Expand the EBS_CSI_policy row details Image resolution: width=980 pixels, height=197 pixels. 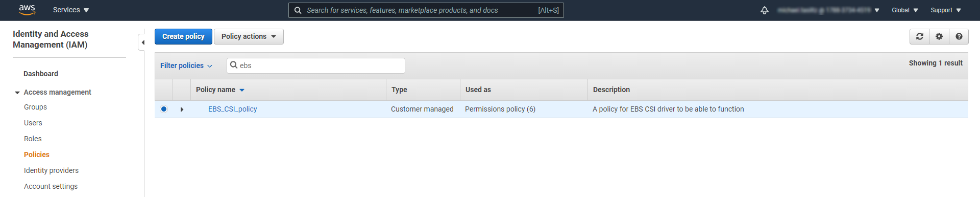tap(182, 109)
